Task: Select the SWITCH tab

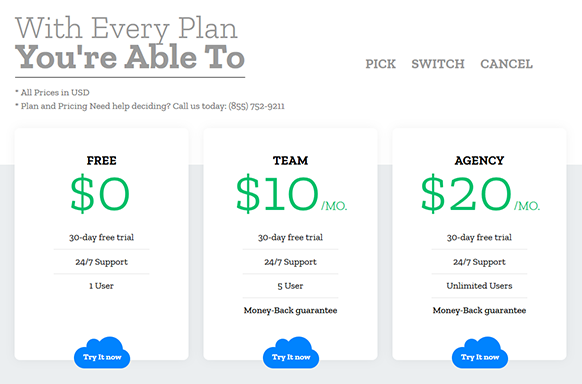Action: coord(438,64)
